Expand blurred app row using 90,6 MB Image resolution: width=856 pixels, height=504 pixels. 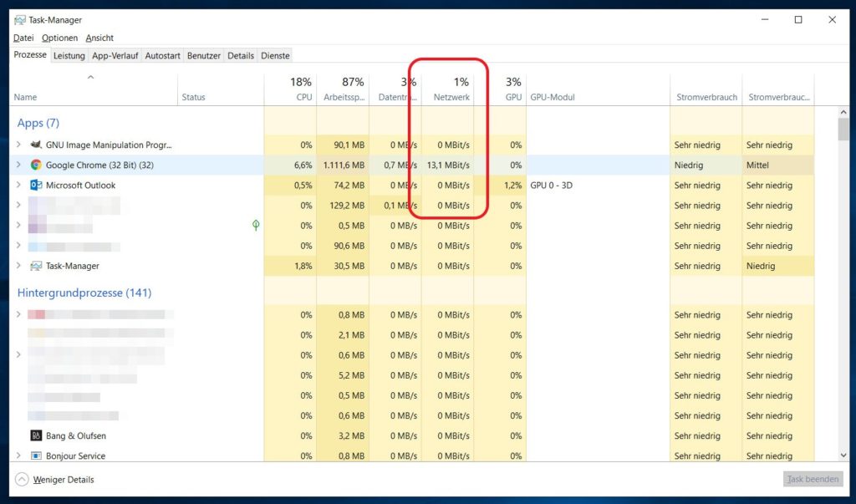(x=18, y=245)
